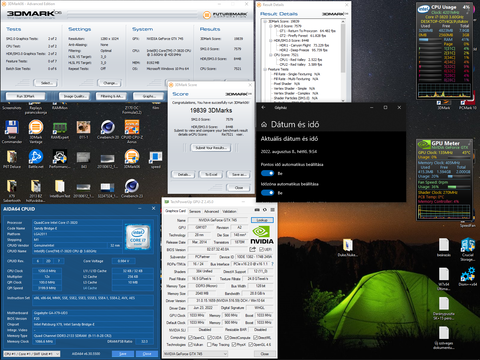This screenshot has width=480, height=360.
Task: Click the Run 3DMark button
Action: 25,96
